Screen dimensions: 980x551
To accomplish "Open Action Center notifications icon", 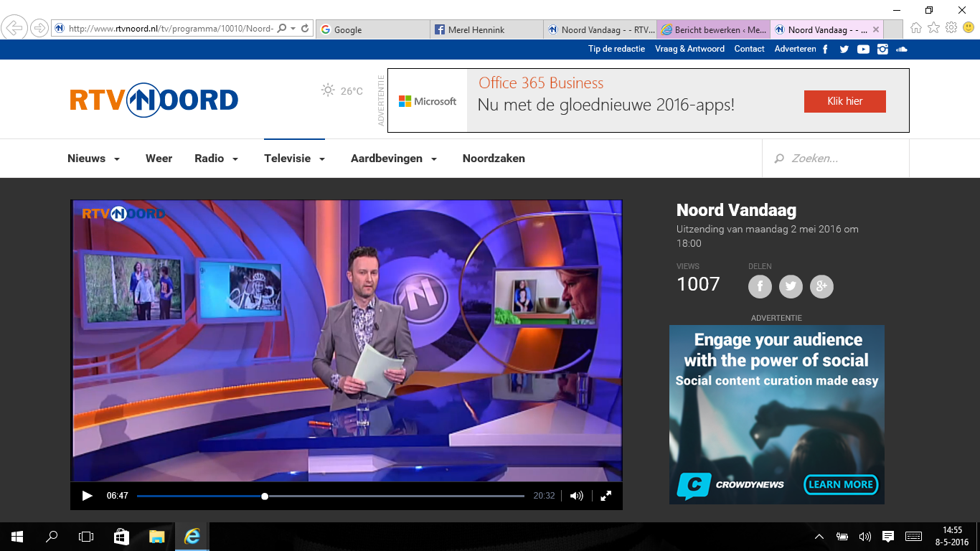I will coord(887,537).
